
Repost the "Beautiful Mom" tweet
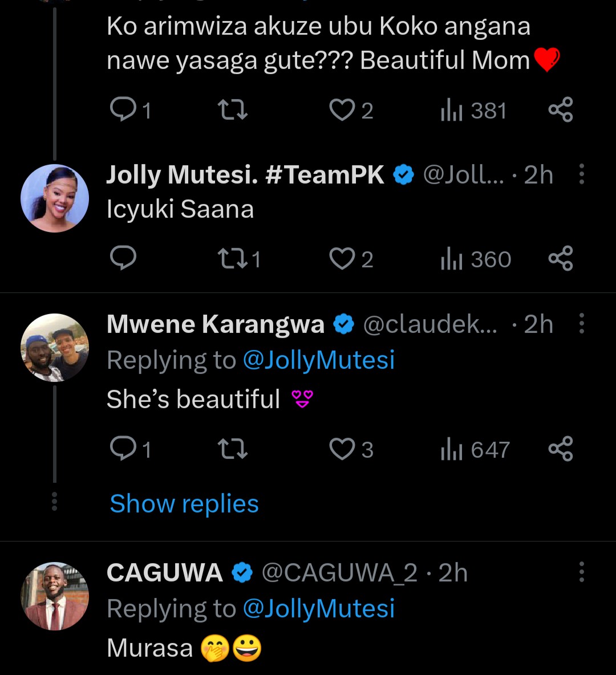(x=233, y=110)
